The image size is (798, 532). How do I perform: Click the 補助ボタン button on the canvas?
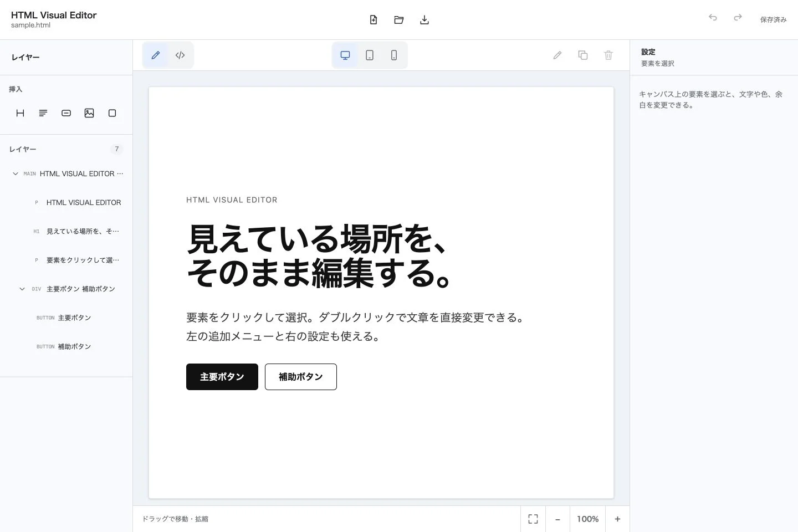click(301, 377)
